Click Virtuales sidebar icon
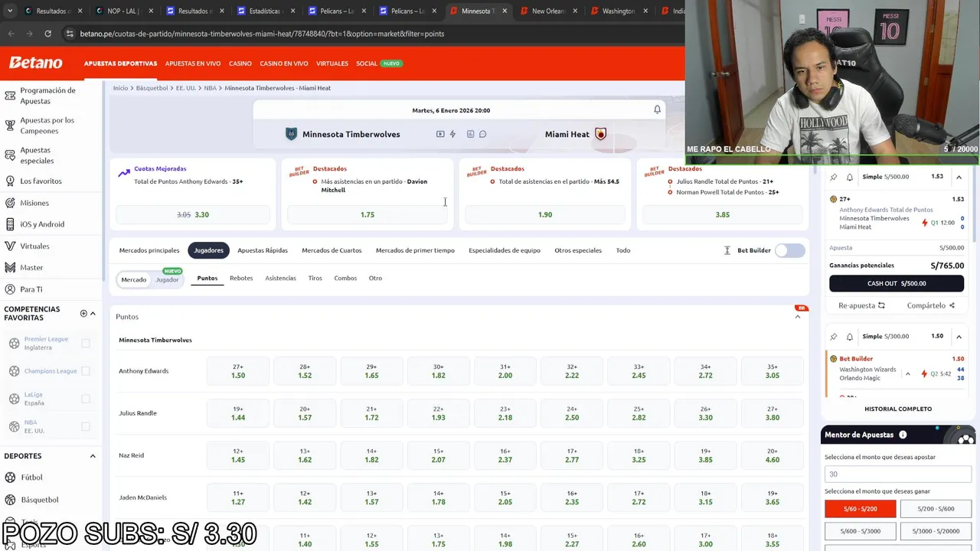Screen dimensions: 980x551 pyautogui.click(x=10, y=246)
